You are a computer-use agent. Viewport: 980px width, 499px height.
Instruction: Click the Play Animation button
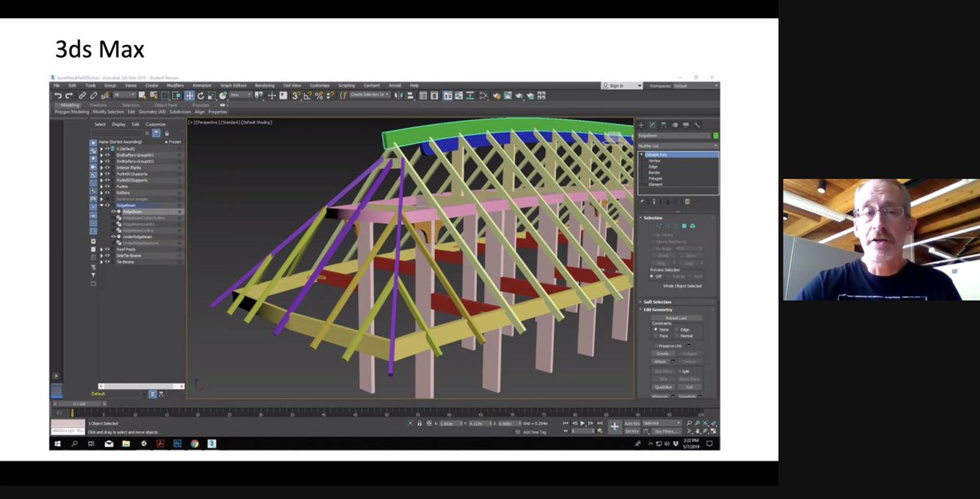click(x=582, y=423)
